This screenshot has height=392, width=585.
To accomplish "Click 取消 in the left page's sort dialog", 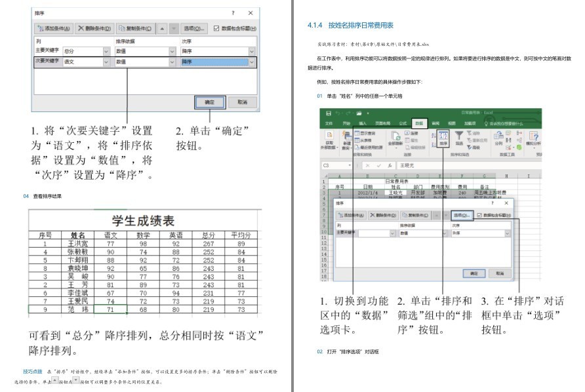I will tap(243, 102).
